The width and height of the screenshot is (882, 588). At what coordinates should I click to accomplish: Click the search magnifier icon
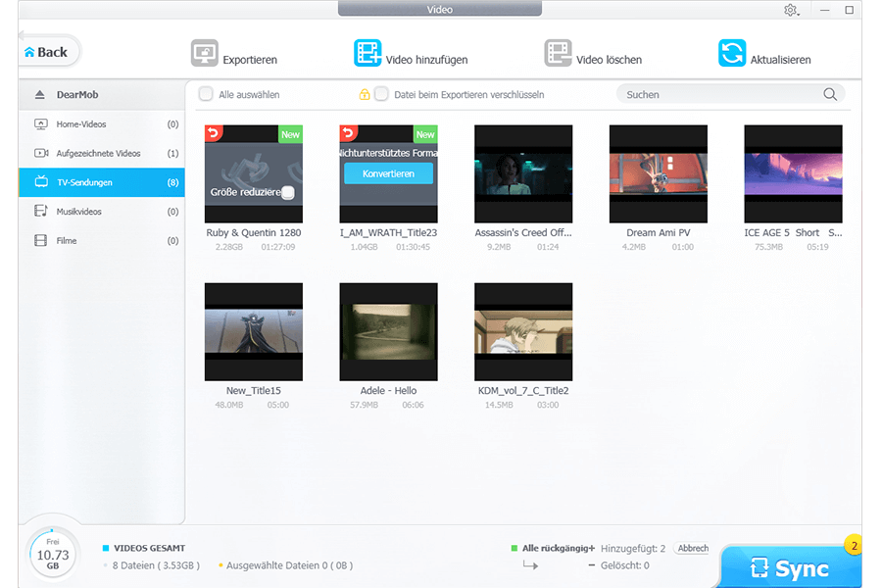pos(830,94)
